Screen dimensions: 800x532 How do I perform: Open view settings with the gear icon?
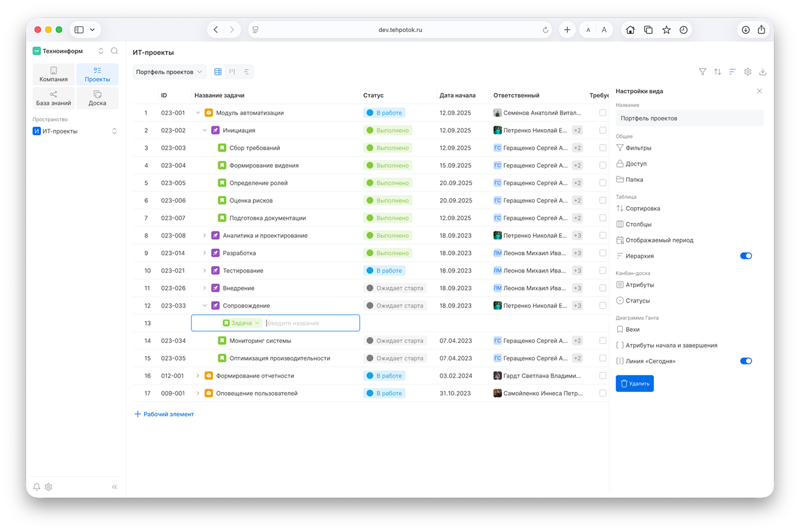pos(748,72)
